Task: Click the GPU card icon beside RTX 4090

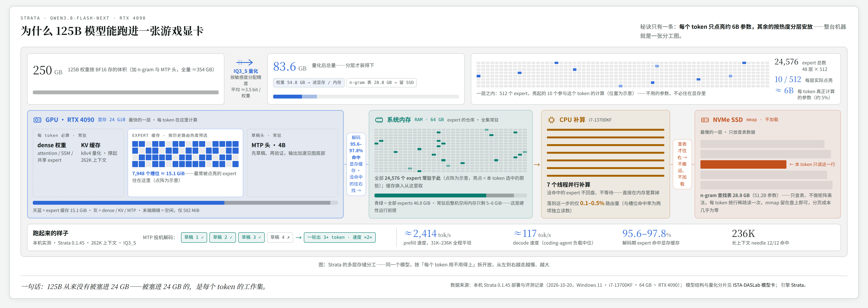Action: tap(37, 120)
